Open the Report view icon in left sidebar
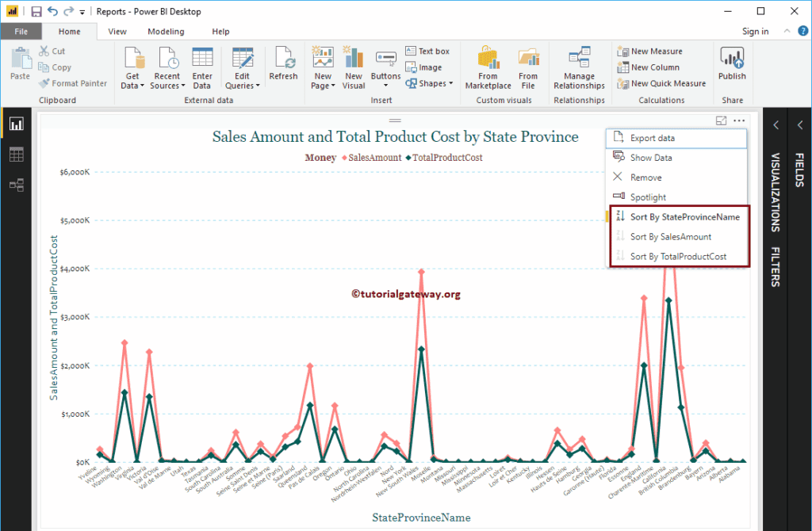This screenshot has height=531, width=812. click(x=16, y=124)
